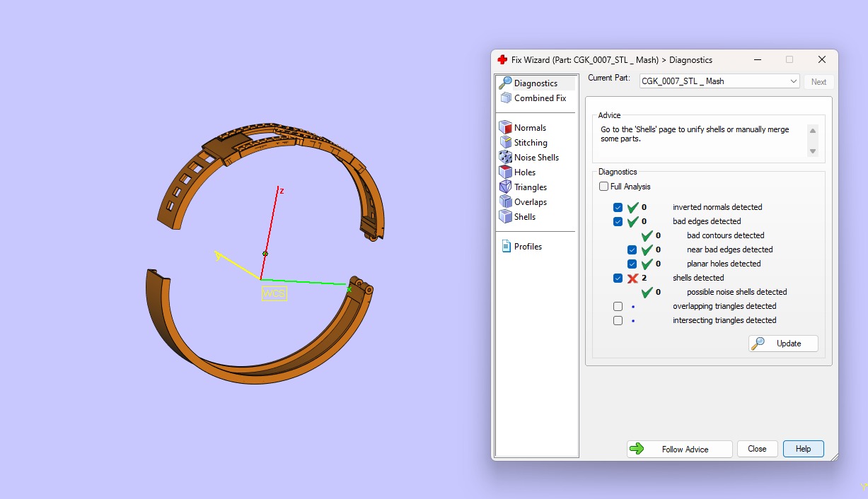Select the Holes fix page

517,172
